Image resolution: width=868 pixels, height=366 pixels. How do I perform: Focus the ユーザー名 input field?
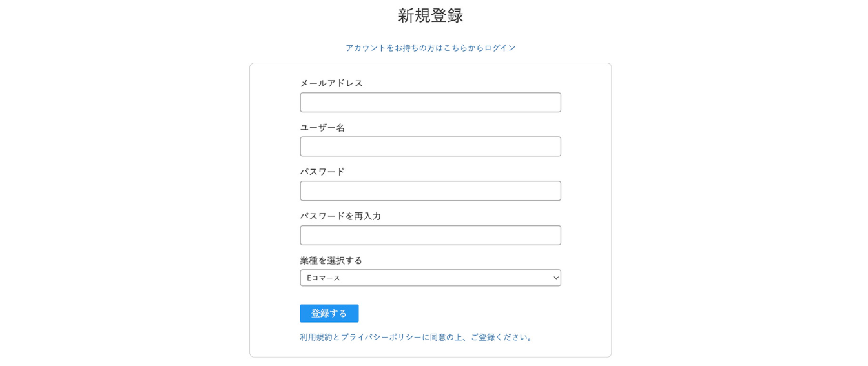pos(430,147)
